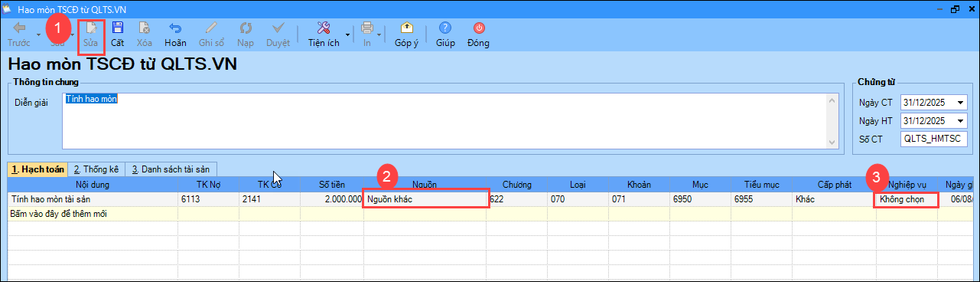Switch to the Thống kê tab
Image resolution: width=980 pixels, height=282 pixels.
click(x=96, y=169)
